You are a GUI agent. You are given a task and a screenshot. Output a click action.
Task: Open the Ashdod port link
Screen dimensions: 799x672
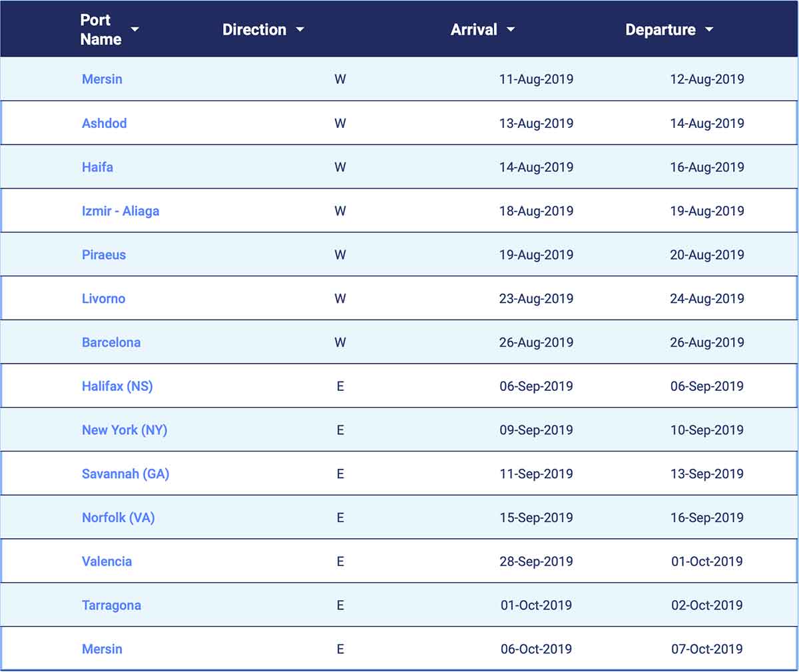point(104,123)
